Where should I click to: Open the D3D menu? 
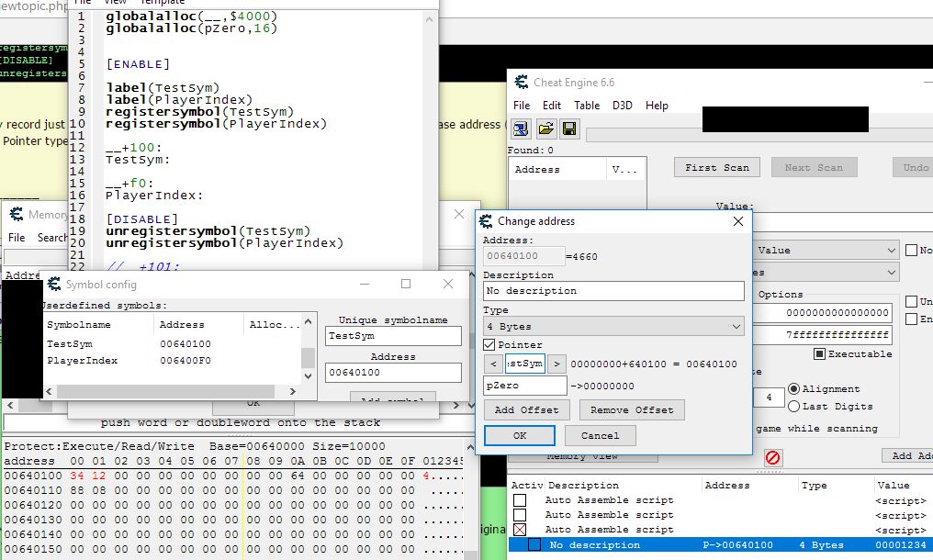624,106
